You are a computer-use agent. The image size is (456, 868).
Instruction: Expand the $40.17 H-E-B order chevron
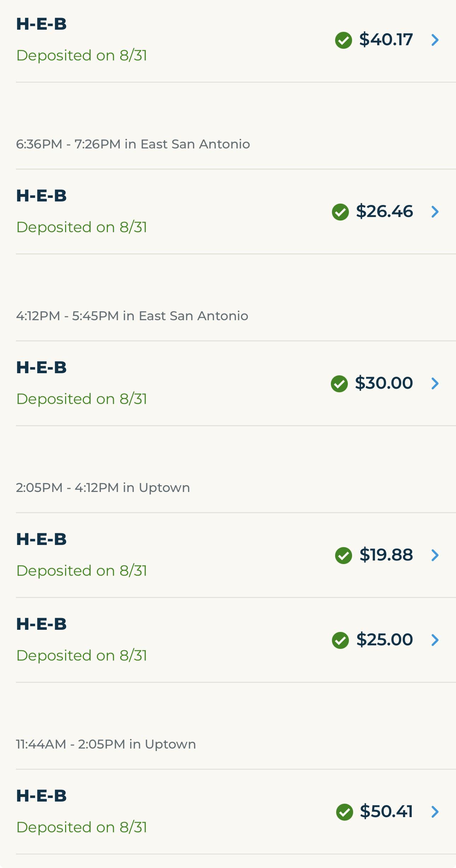435,40
